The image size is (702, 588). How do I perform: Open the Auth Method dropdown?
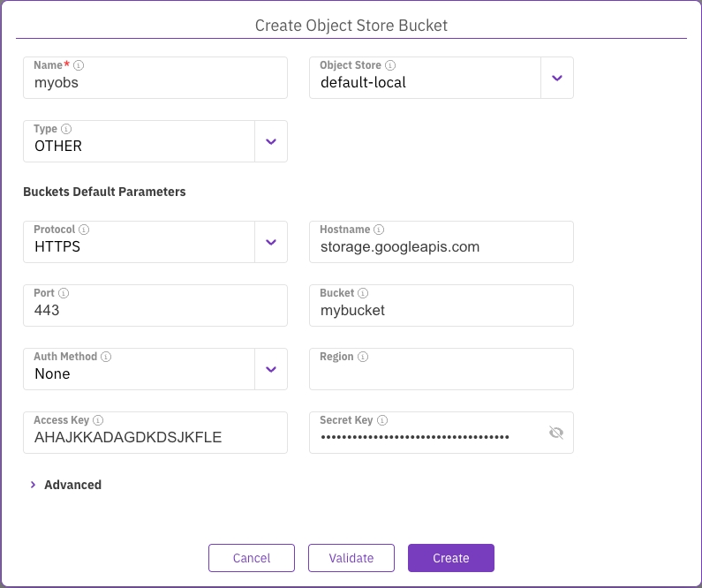click(271, 369)
